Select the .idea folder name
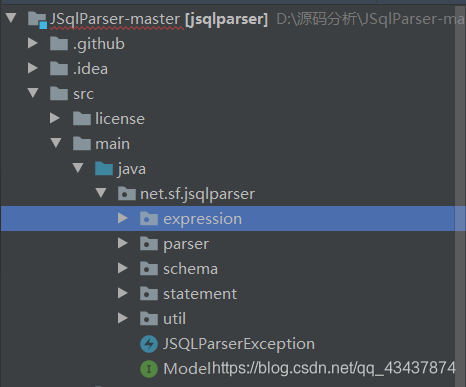 tap(90, 69)
